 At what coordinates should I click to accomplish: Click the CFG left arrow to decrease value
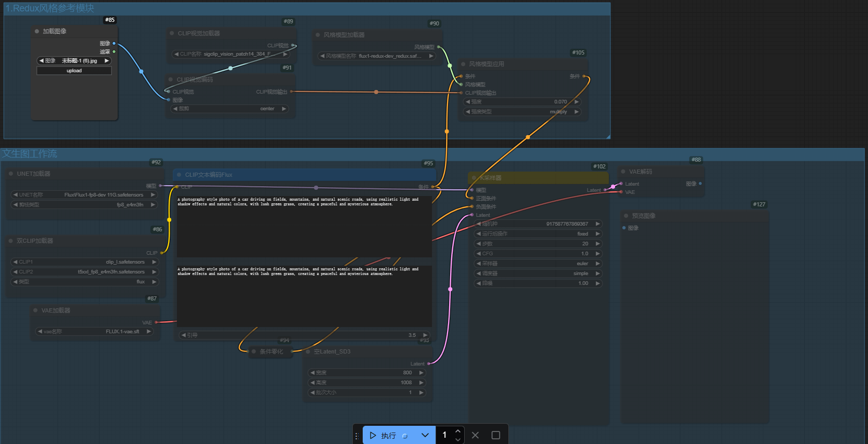[479, 254]
